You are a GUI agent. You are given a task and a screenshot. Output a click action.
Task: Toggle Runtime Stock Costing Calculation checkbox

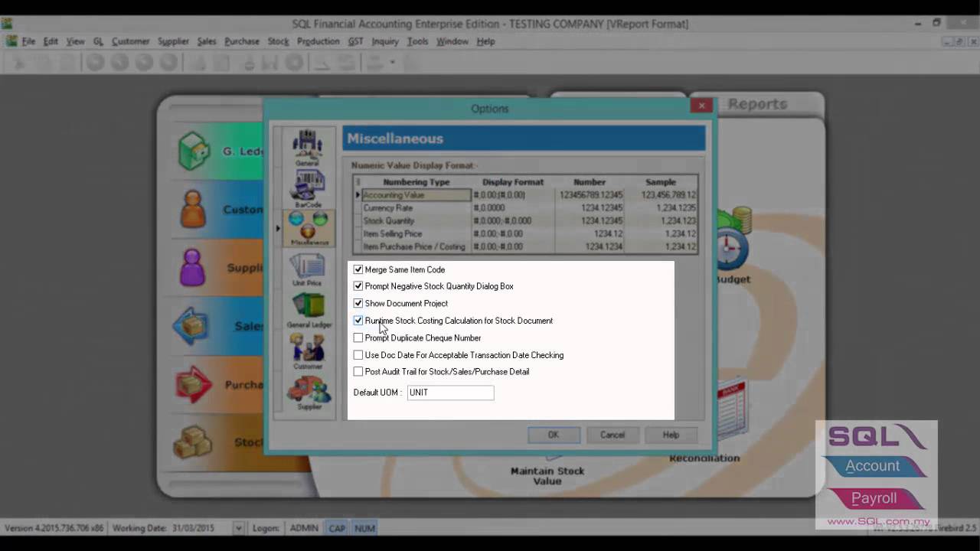point(358,321)
